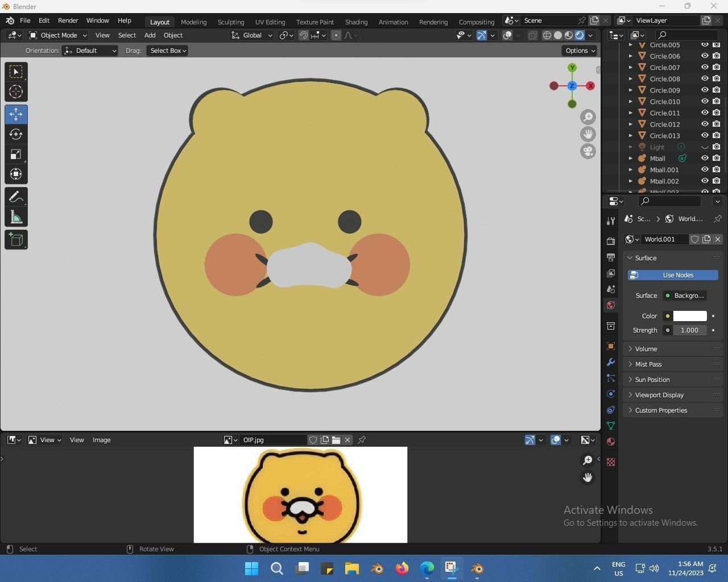Open the World properties tab
This screenshot has width=728, height=582.
pyautogui.click(x=611, y=305)
